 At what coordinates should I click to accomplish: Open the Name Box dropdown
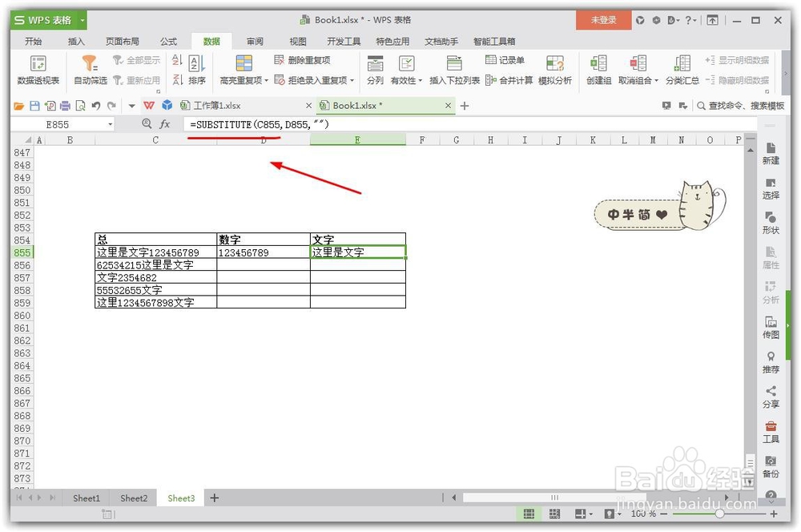click(x=110, y=124)
